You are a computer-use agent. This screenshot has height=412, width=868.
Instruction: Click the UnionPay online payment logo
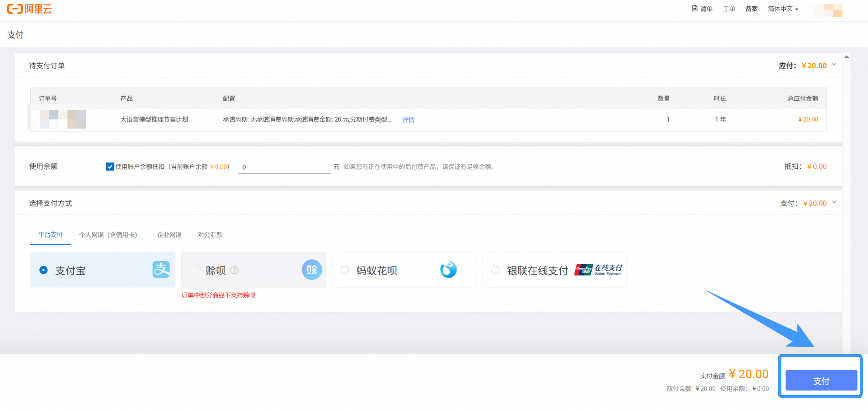(599, 270)
